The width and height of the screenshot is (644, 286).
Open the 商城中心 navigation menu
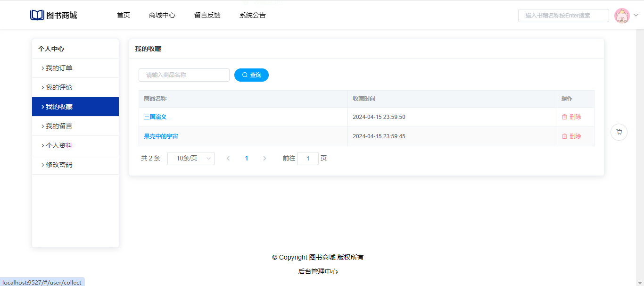click(x=162, y=15)
